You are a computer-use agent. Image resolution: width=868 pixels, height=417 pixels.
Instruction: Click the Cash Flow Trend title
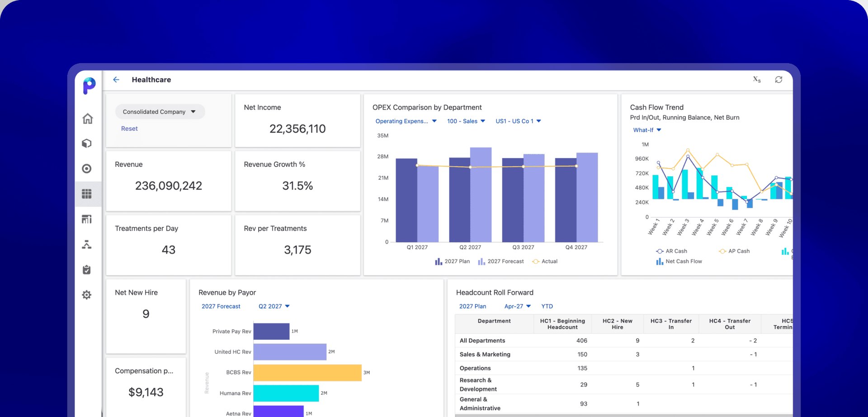coord(657,108)
